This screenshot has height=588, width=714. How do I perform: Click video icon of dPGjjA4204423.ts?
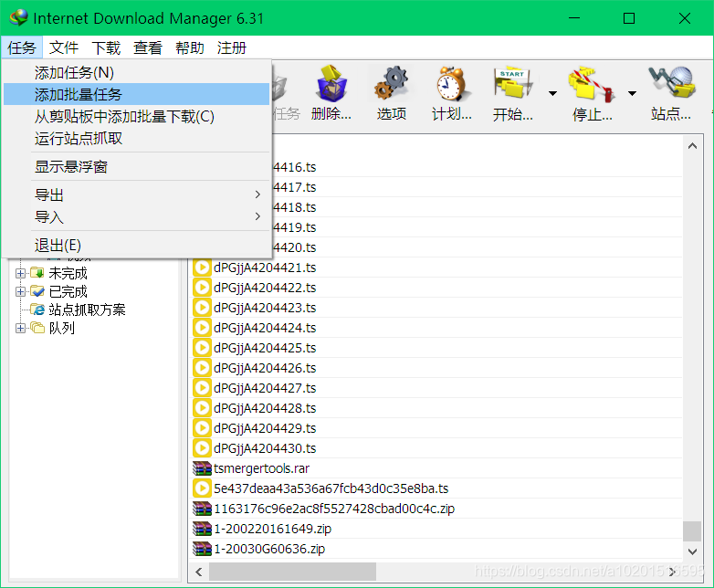(x=201, y=308)
